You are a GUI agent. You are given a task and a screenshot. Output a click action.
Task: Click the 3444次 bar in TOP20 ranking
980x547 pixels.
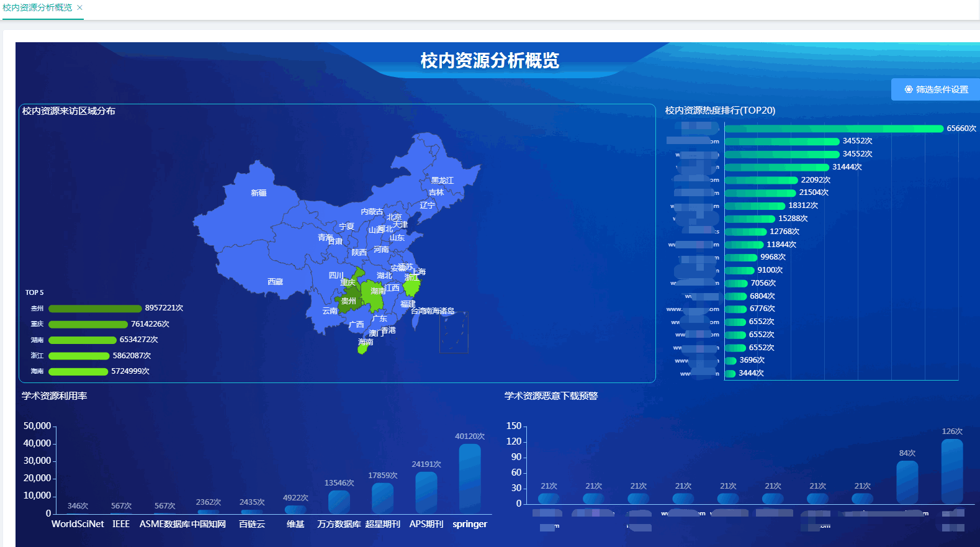click(x=730, y=373)
